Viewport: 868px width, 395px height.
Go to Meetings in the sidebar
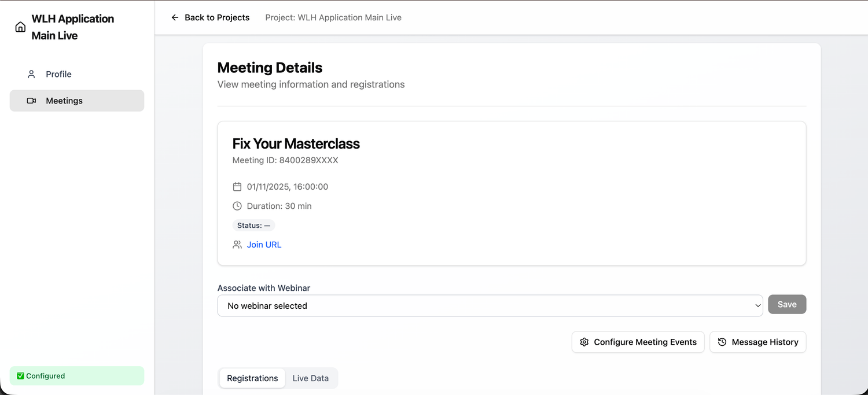pyautogui.click(x=64, y=101)
